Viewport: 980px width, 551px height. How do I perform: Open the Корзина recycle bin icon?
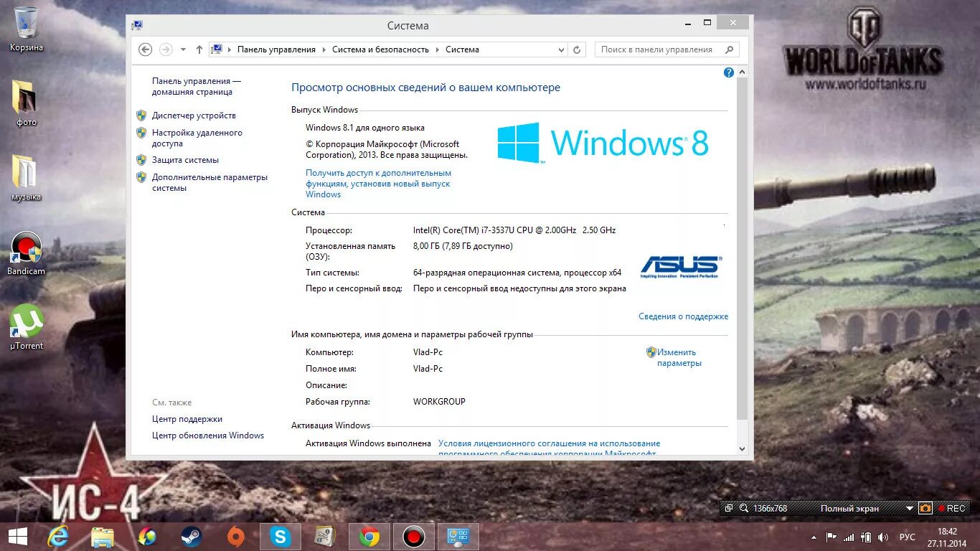pyautogui.click(x=27, y=29)
